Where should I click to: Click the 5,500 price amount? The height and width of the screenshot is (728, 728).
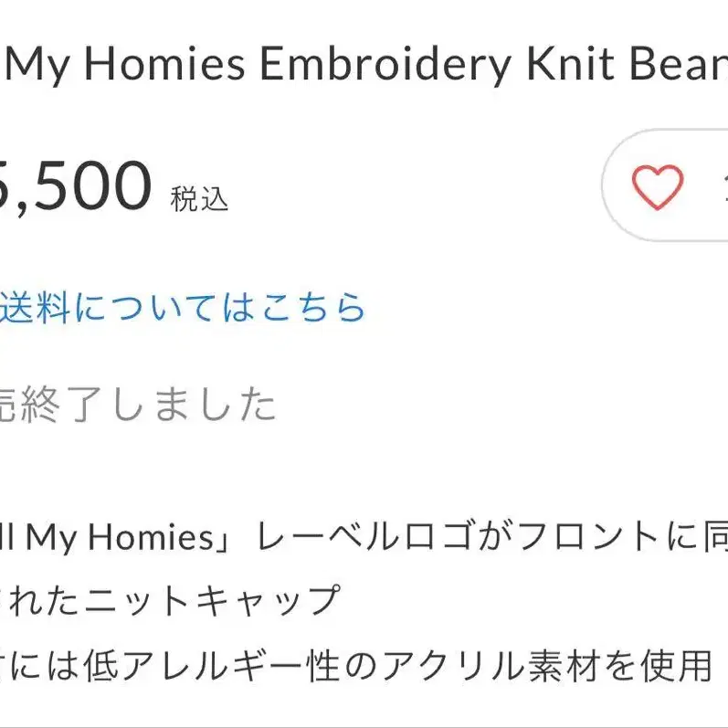(78, 185)
